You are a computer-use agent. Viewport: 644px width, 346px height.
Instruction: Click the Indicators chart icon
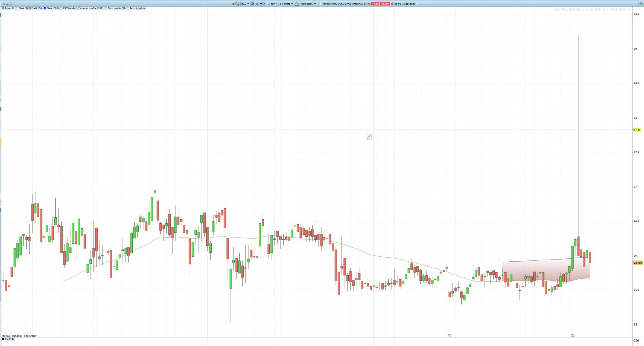[x=297, y=4]
